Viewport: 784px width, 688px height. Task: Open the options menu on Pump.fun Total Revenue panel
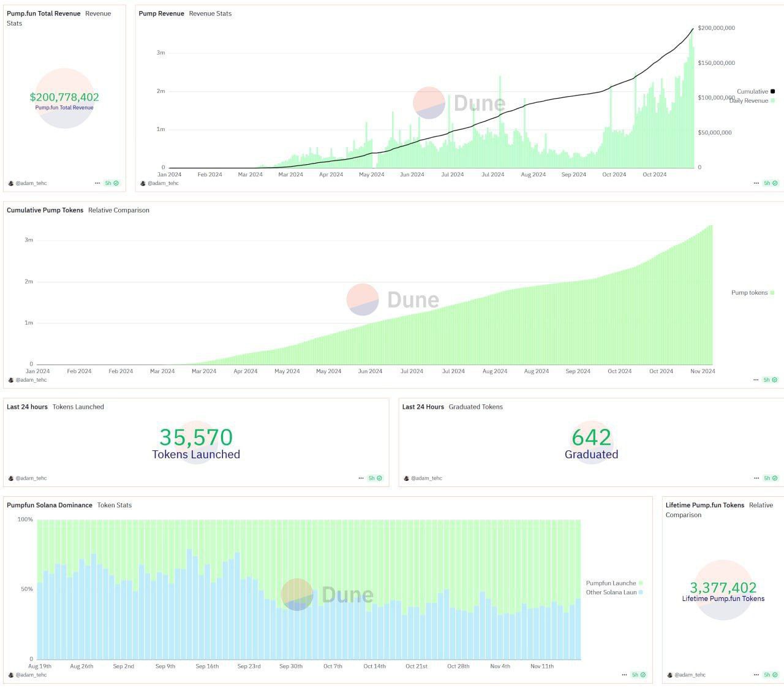pyautogui.click(x=97, y=183)
